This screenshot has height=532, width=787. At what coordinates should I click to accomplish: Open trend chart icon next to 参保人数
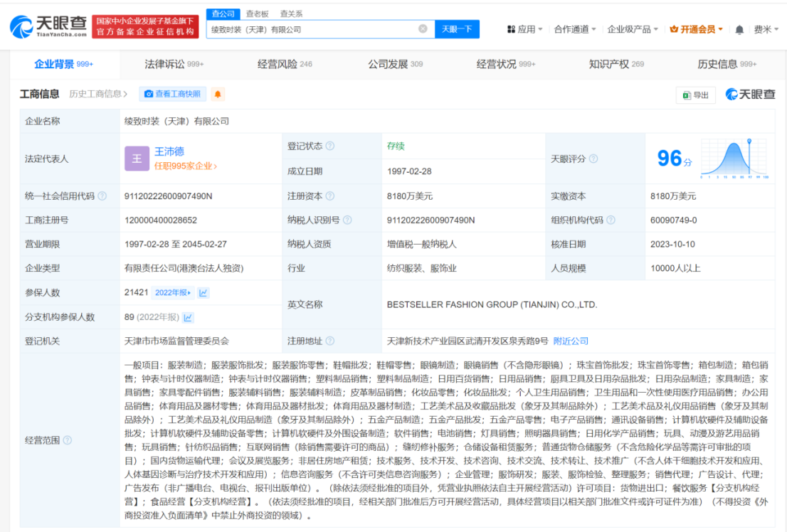point(204,292)
